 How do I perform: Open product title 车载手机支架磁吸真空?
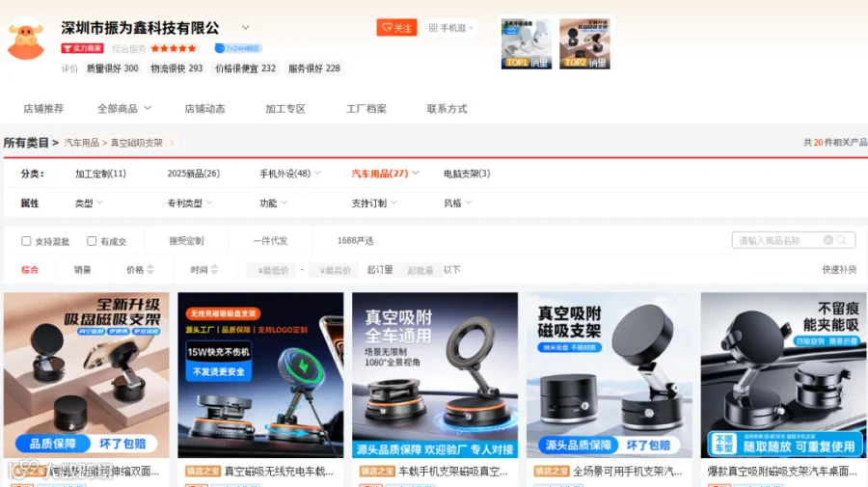click(x=453, y=472)
